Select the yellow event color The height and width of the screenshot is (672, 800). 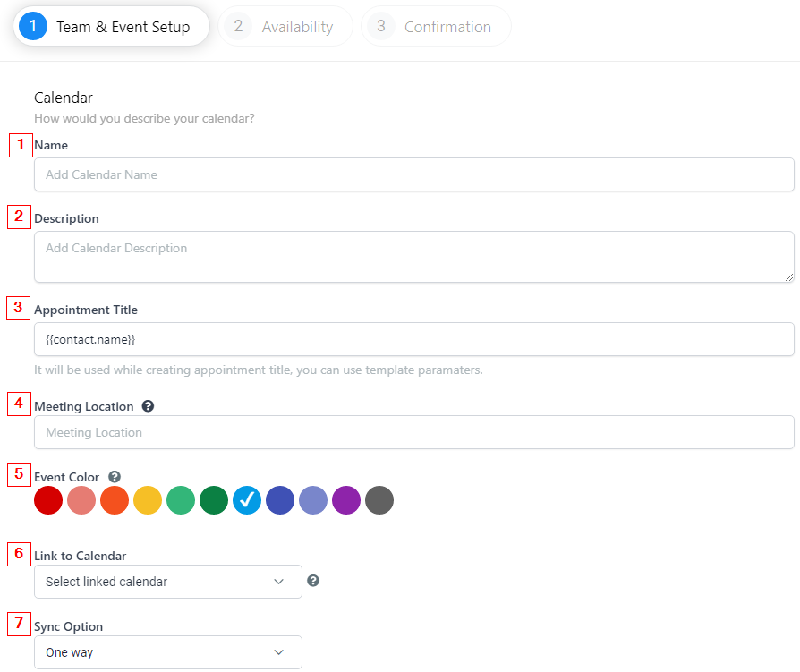click(x=148, y=500)
